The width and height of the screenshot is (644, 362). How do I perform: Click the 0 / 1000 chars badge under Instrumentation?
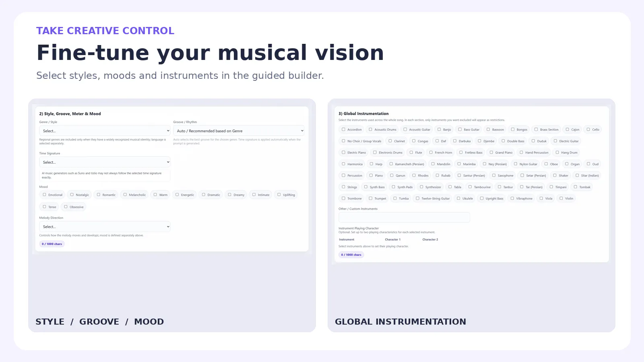351,255
